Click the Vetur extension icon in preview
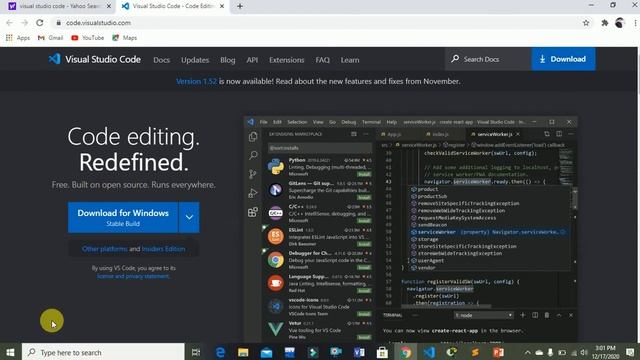Screen dimensions: 640x360 point(276,329)
